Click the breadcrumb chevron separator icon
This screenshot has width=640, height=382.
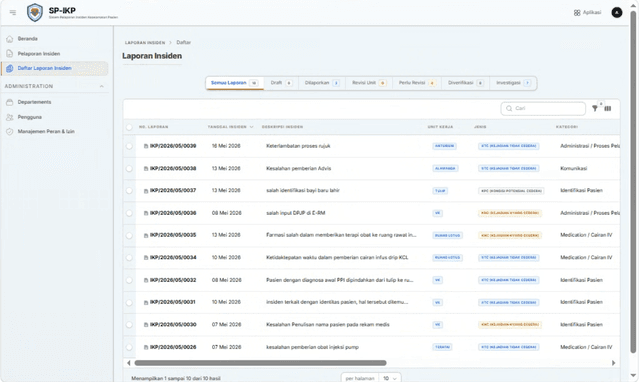click(x=171, y=42)
